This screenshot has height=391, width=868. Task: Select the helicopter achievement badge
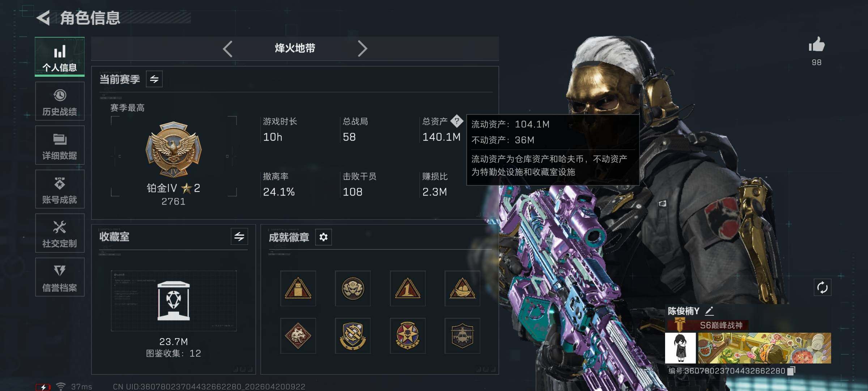click(462, 336)
